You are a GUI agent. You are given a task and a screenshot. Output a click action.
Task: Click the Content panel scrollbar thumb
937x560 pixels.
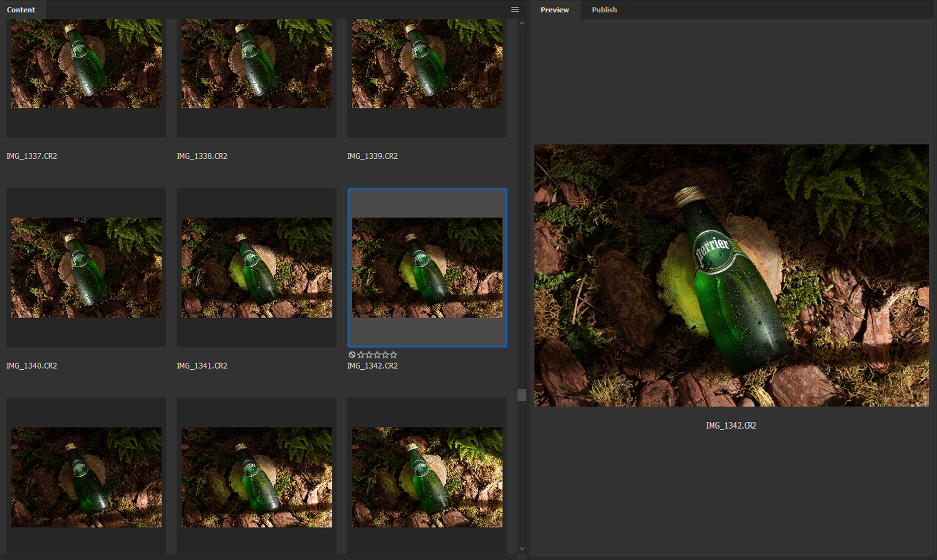pyautogui.click(x=522, y=395)
